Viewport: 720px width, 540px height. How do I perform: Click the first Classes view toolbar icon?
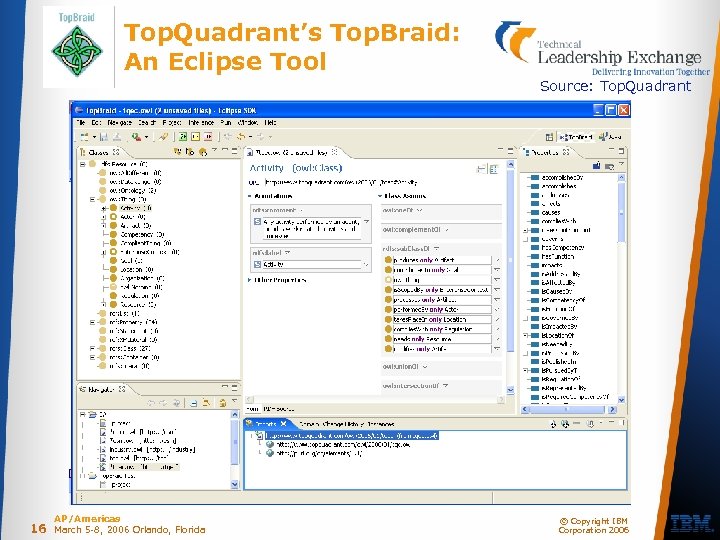click(x=177, y=152)
